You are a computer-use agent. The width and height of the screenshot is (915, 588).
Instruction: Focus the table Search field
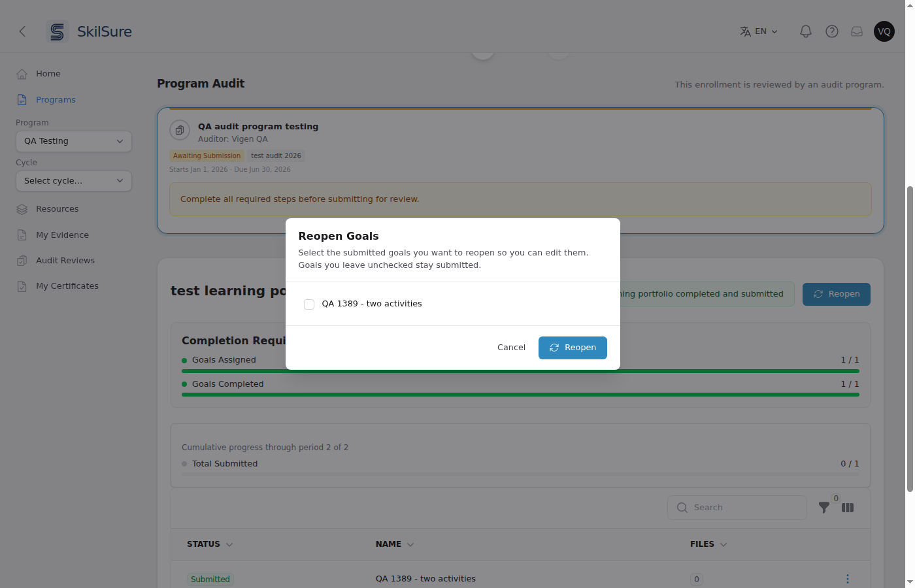[x=737, y=508]
